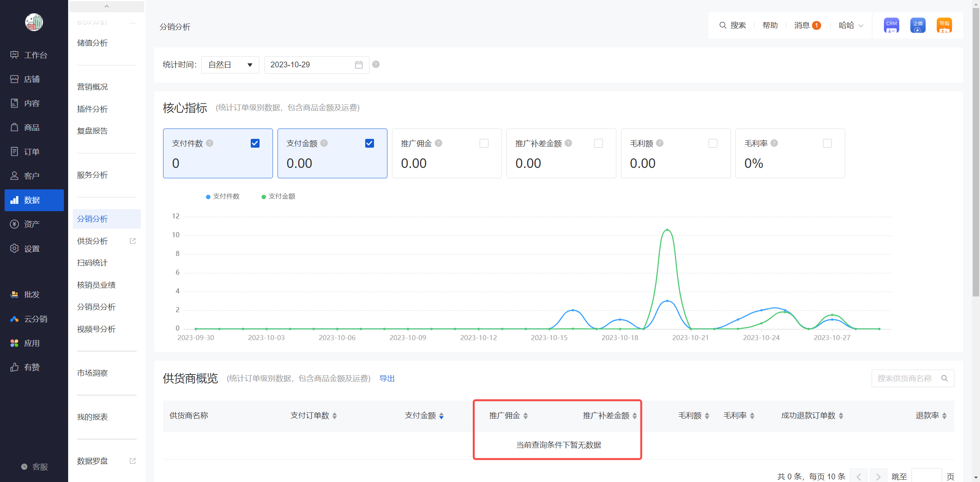
Task: Click 帮助 in top header
Action: [770, 25]
